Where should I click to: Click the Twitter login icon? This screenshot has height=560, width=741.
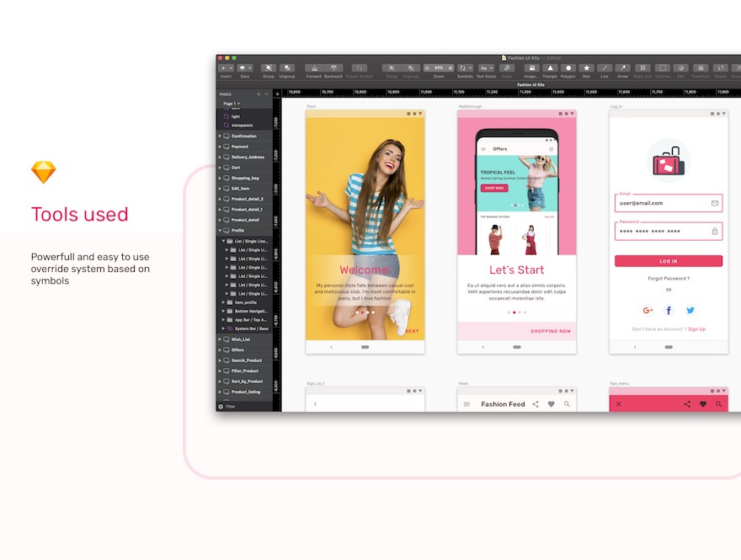coord(690,311)
